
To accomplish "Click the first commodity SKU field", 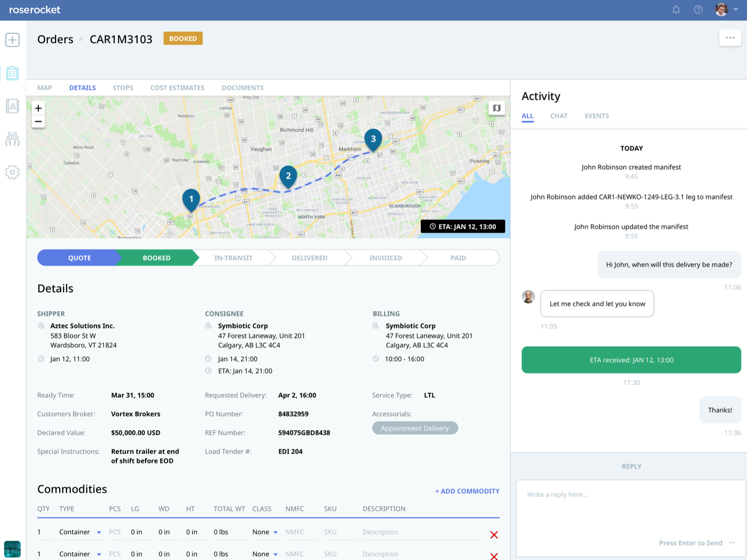I will (x=340, y=532).
